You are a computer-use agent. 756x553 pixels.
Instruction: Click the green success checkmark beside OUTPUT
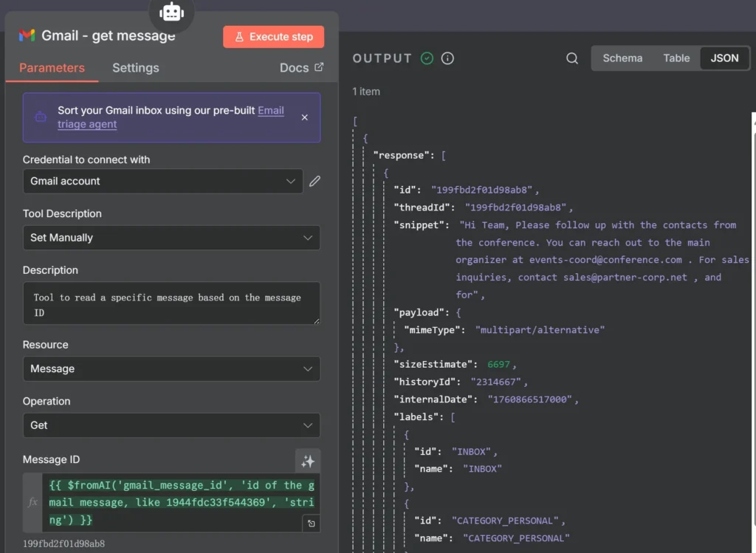coord(427,58)
